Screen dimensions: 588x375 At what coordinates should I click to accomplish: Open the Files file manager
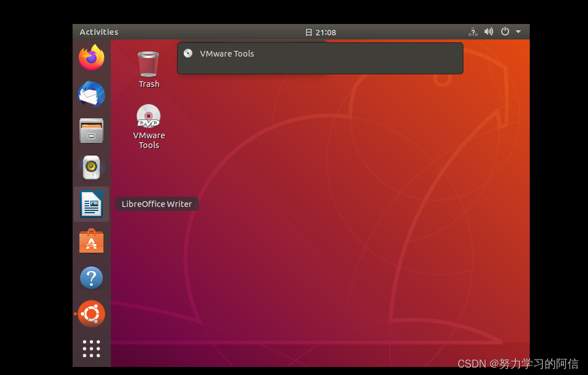(91, 131)
